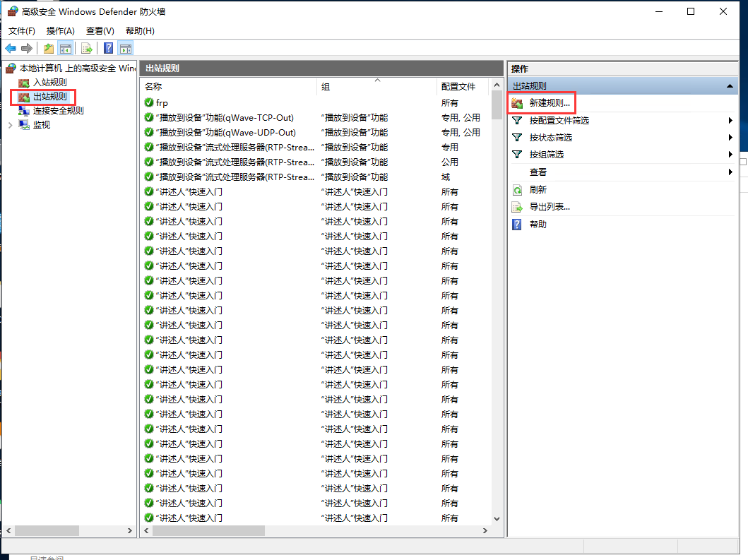The image size is (748, 560).
Task: Sort by the 名称 column header
Action: 229,86
